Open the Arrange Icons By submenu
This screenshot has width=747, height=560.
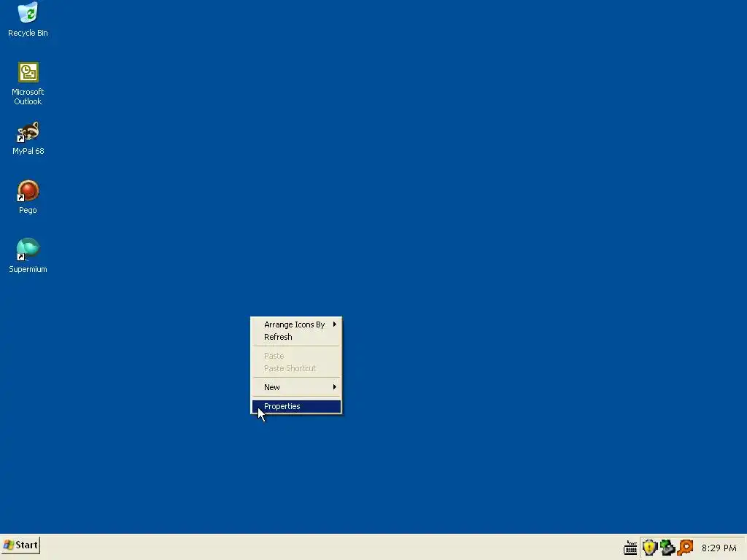[296, 324]
